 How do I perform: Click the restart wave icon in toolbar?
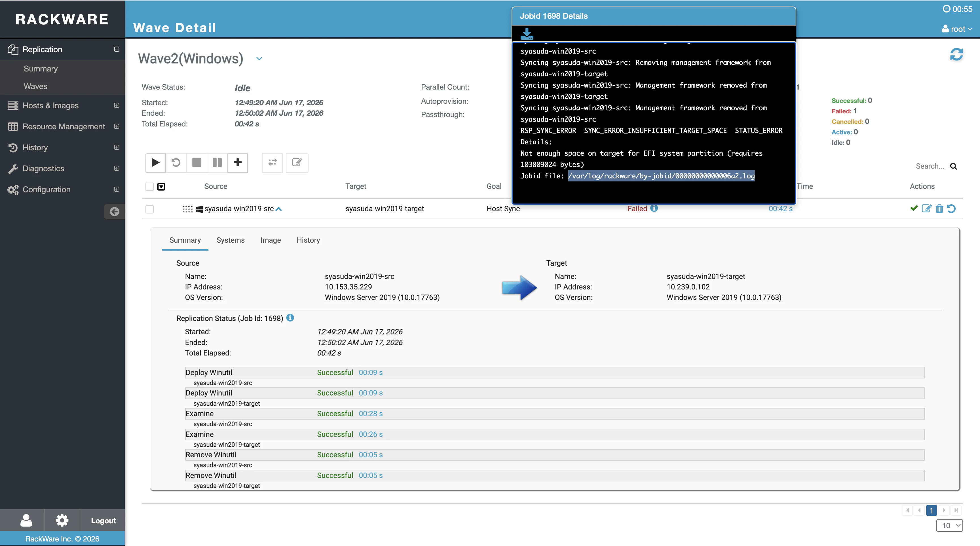tap(176, 163)
